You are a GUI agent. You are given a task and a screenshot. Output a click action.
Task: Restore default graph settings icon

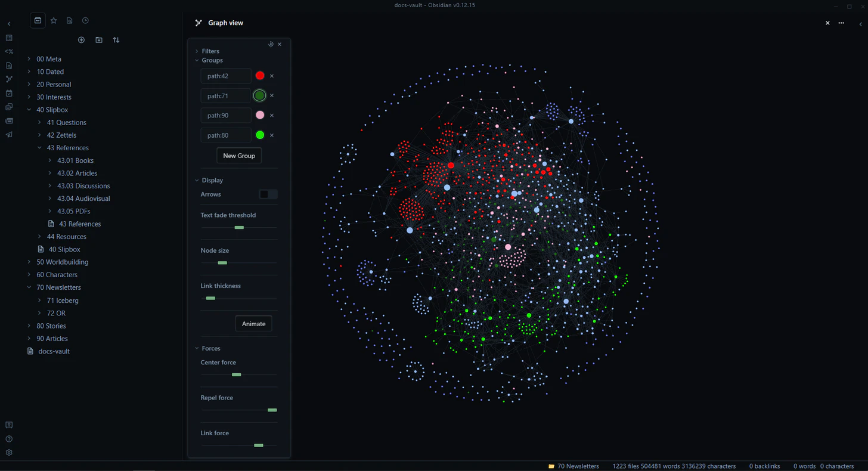tap(271, 44)
